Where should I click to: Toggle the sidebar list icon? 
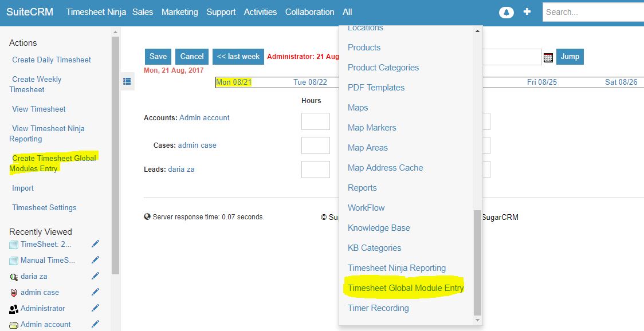click(127, 81)
